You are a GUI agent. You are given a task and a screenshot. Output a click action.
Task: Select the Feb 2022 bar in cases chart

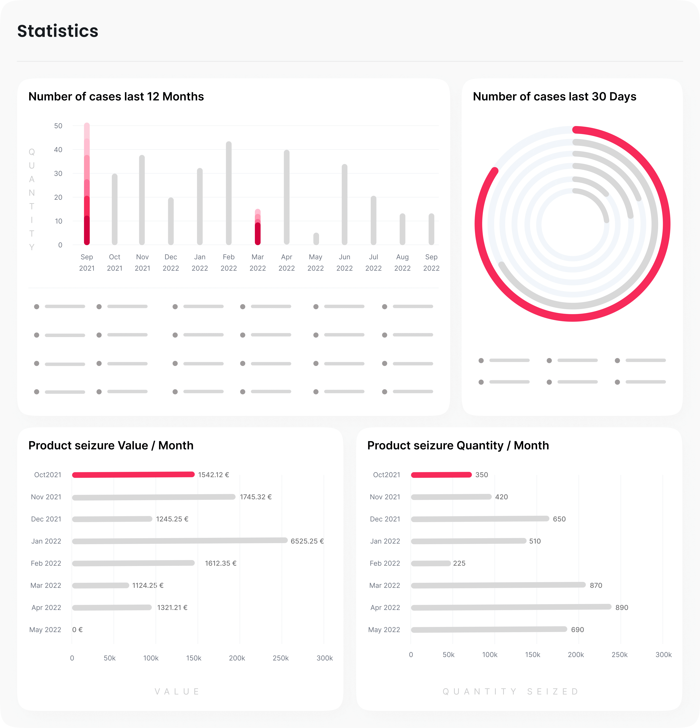tap(229, 193)
